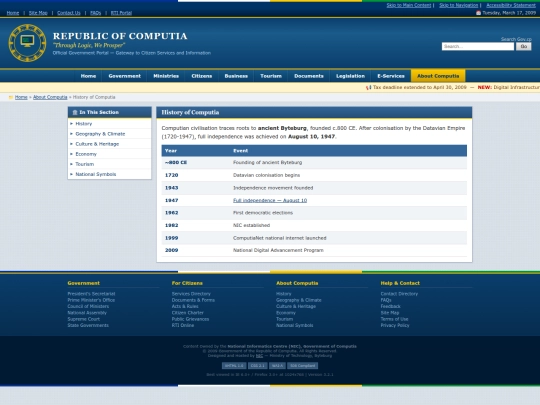
Task: Click the megaphone icon in news ticker
Action: (368, 87)
